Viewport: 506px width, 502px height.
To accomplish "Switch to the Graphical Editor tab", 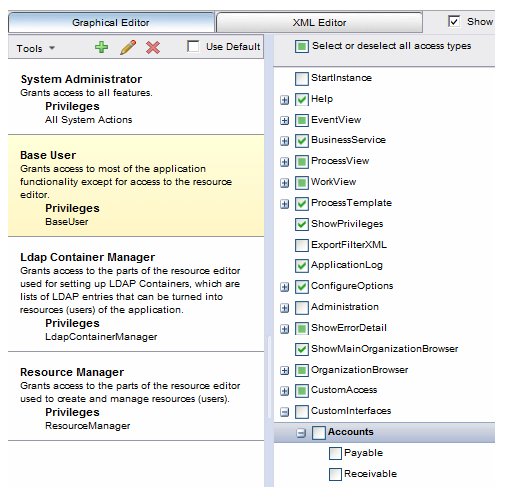I will pos(111,22).
